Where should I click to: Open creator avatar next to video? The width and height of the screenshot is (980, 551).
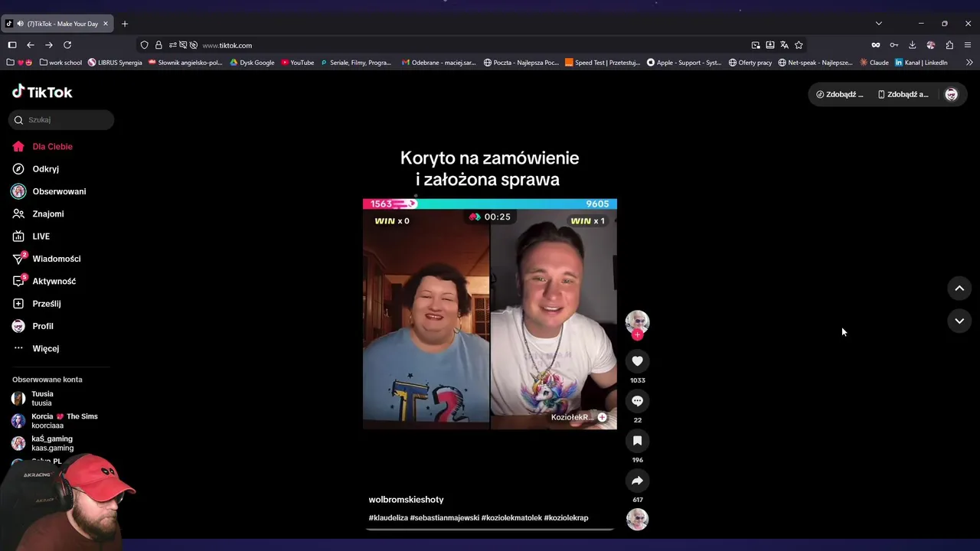click(637, 321)
